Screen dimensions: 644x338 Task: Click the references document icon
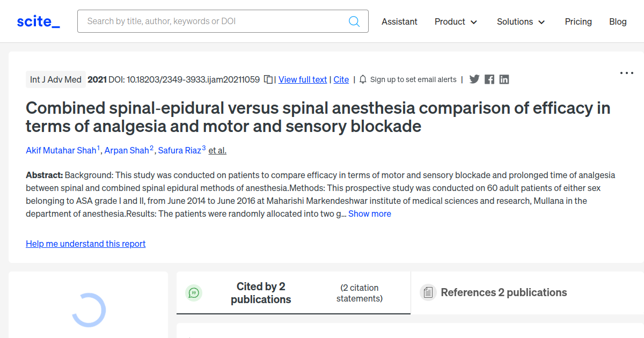click(428, 292)
